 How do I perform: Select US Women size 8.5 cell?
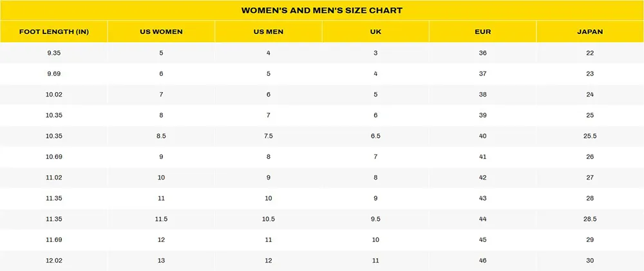pos(161,136)
